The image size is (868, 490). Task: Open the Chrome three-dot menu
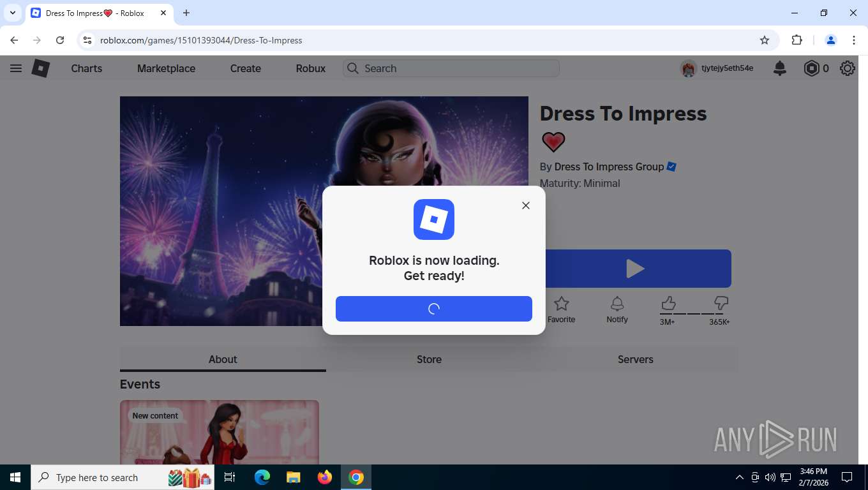[x=854, y=40]
